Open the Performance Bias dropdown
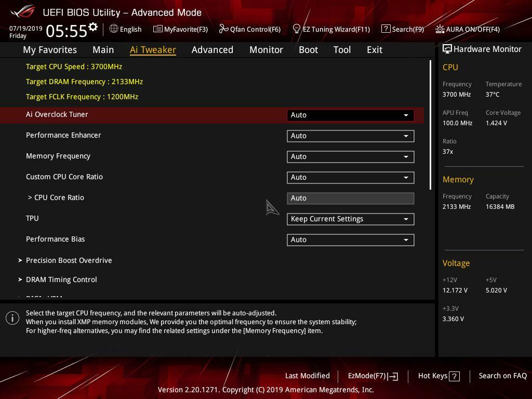The width and height of the screenshot is (532, 399). pos(351,240)
